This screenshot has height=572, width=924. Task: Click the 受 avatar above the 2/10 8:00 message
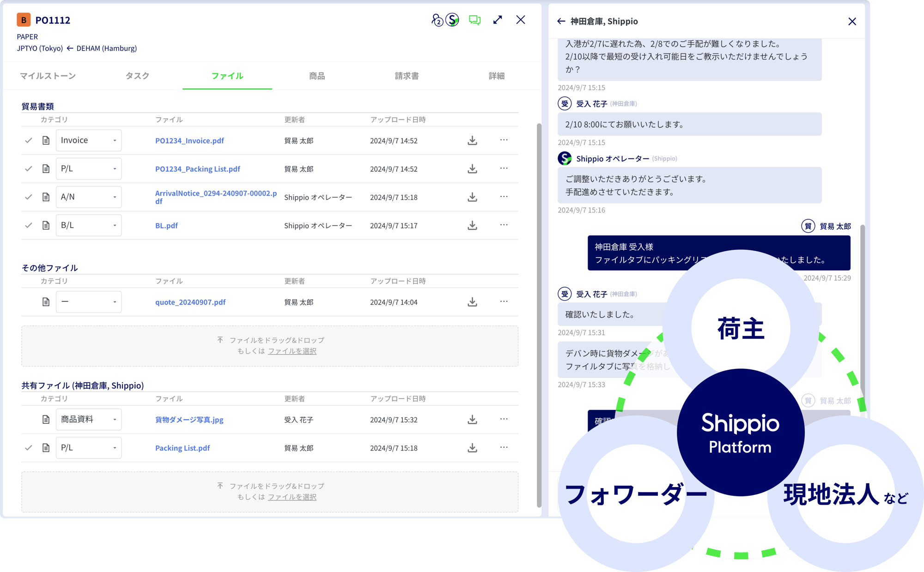tap(565, 103)
